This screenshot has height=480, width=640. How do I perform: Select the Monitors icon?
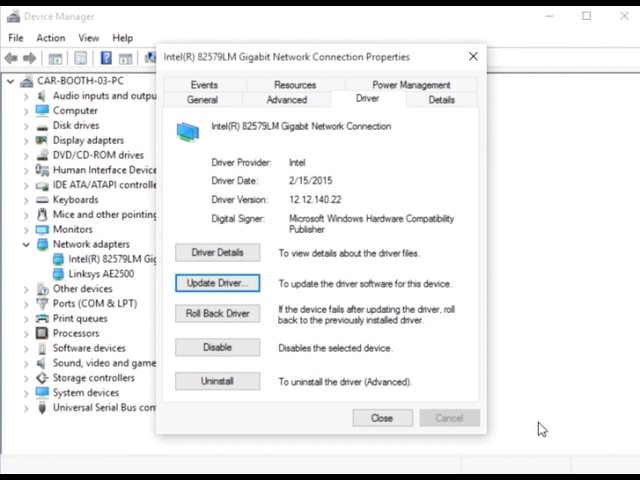pyautogui.click(x=42, y=229)
